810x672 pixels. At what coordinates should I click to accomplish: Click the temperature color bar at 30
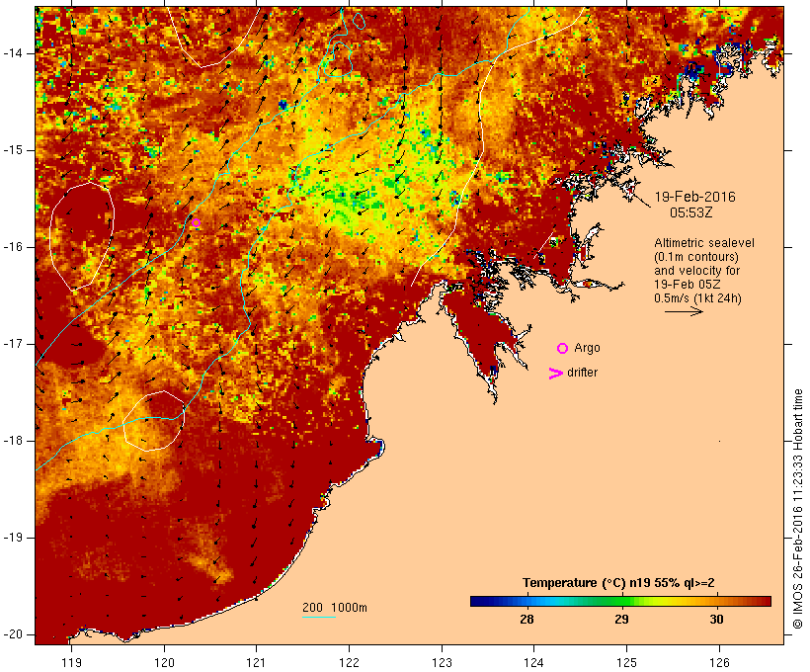(716, 601)
